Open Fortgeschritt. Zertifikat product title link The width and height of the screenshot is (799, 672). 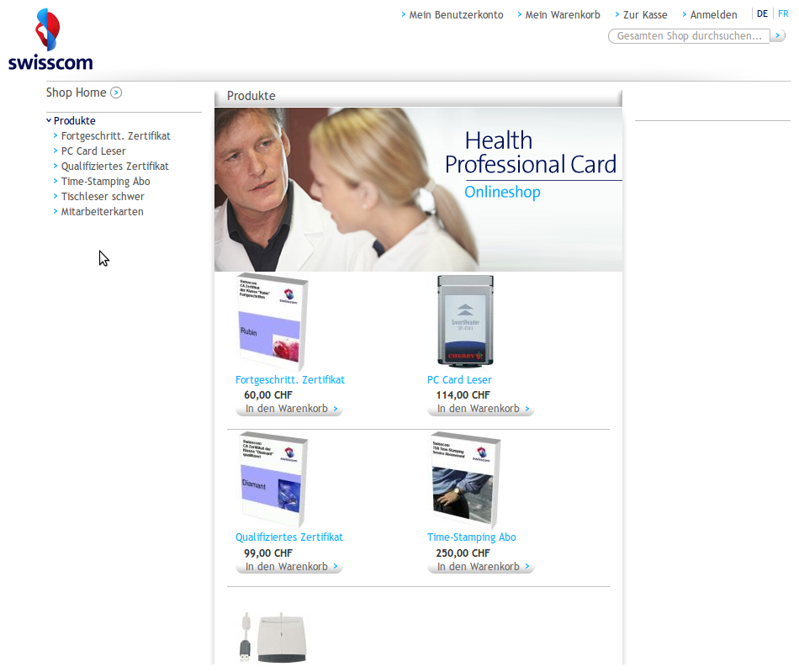[290, 380]
